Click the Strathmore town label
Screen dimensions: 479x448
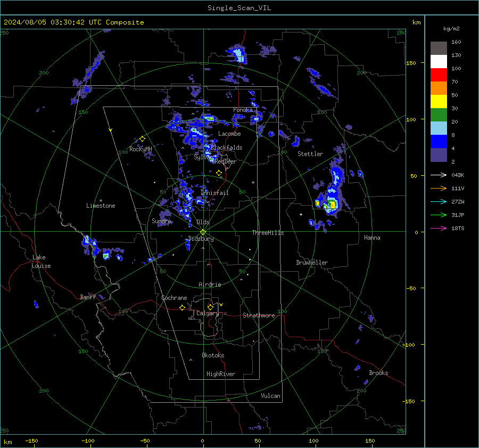point(259,315)
